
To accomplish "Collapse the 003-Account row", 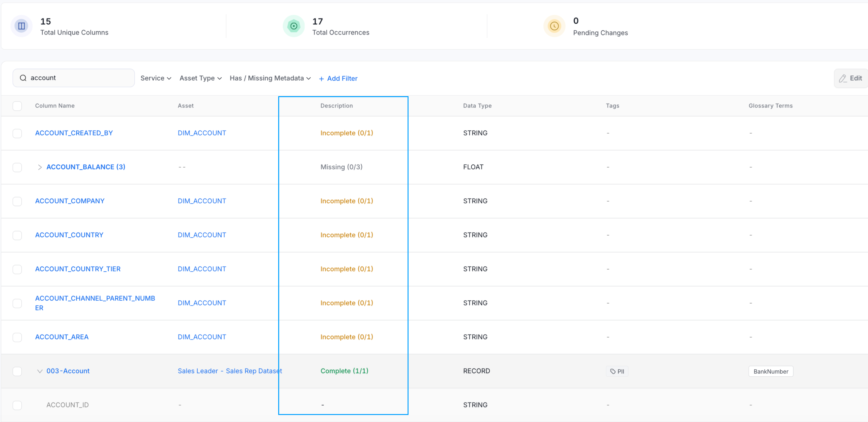I will (40, 371).
